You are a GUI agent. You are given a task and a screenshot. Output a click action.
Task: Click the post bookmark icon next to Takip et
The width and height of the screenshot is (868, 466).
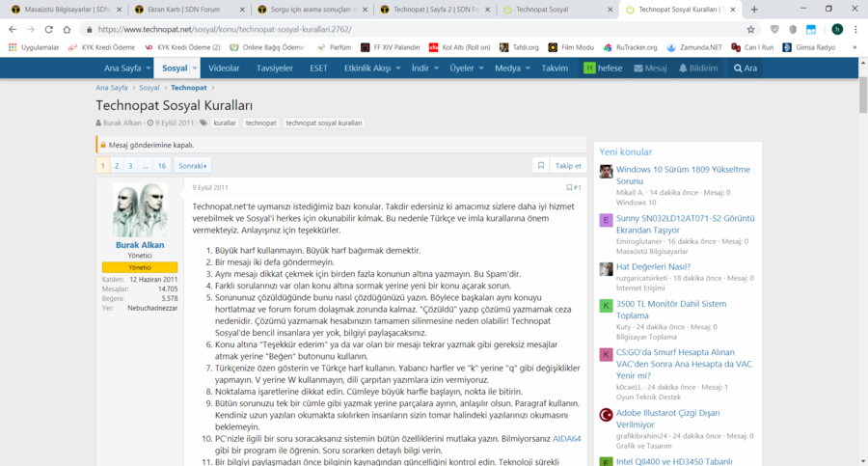541,166
